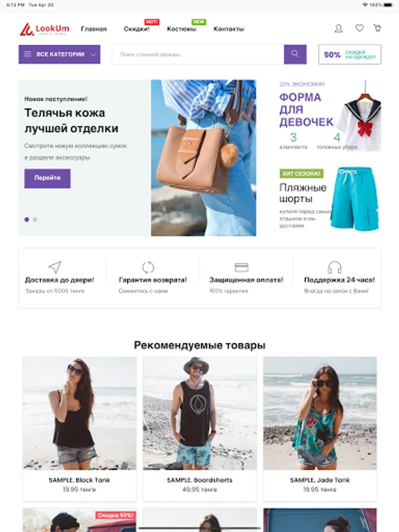Click the paper plane delivery icon
The height and width of the screenshot is (532, 399).
[55, 267]
